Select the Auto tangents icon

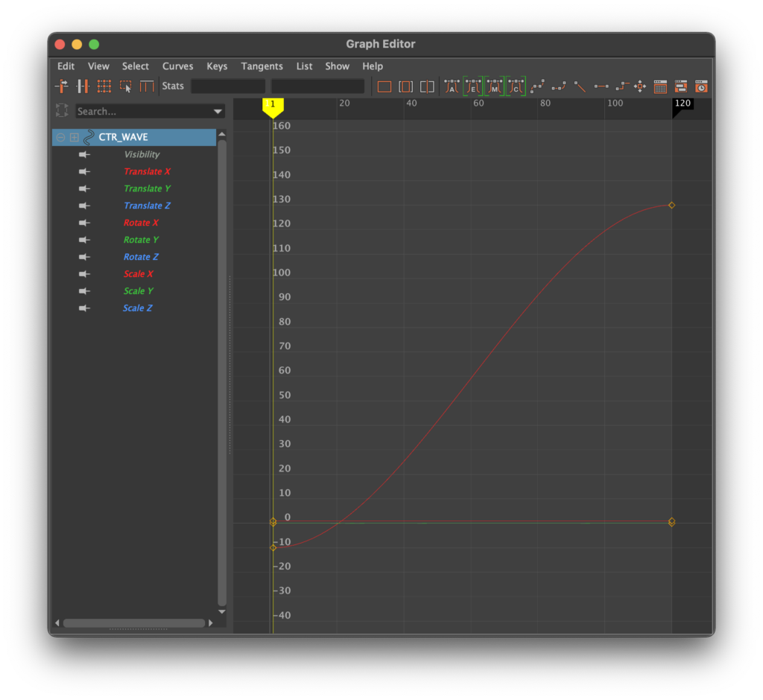452,86
